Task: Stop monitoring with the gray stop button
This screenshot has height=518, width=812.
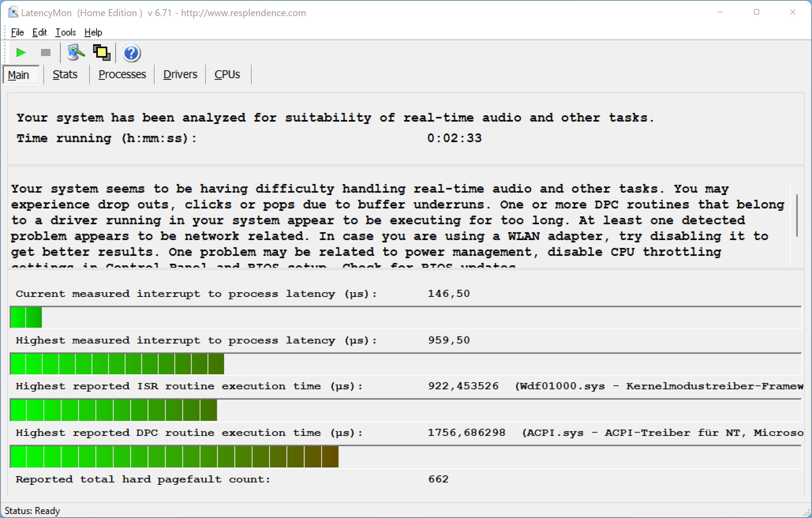Action: point(45,53)
